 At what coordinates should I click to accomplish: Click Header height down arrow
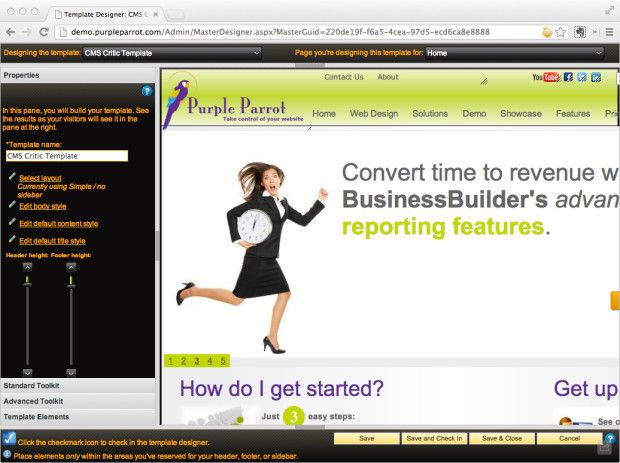tap(27, 372)
